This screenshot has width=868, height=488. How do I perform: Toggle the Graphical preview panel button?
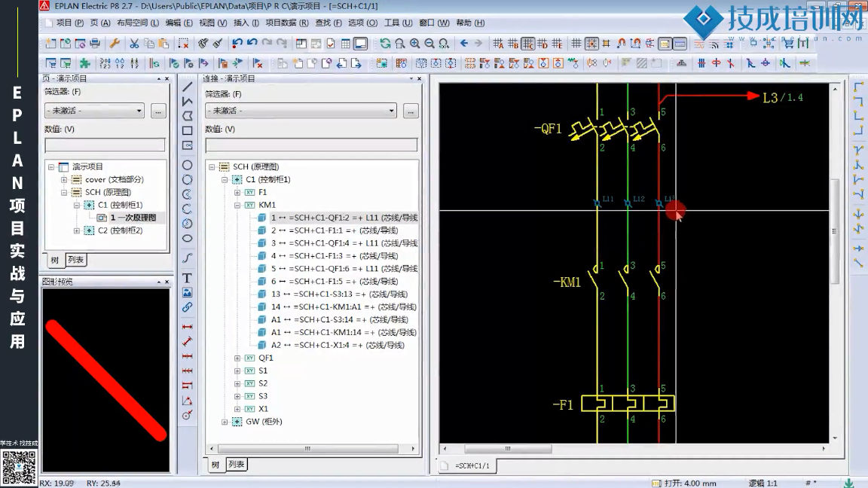[360, 43]
